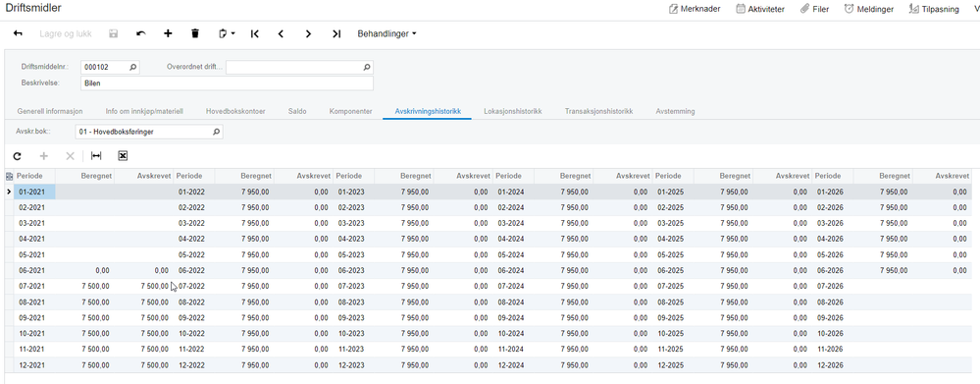The height and width of the screenshot is (384, 980).
Task: Open Tilpasning customization
Action: point(934,9)
